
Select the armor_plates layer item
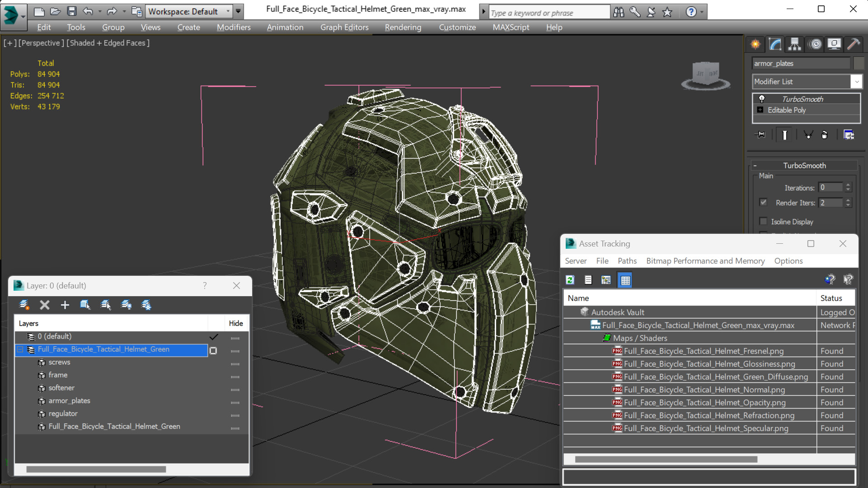pos(69,400)
